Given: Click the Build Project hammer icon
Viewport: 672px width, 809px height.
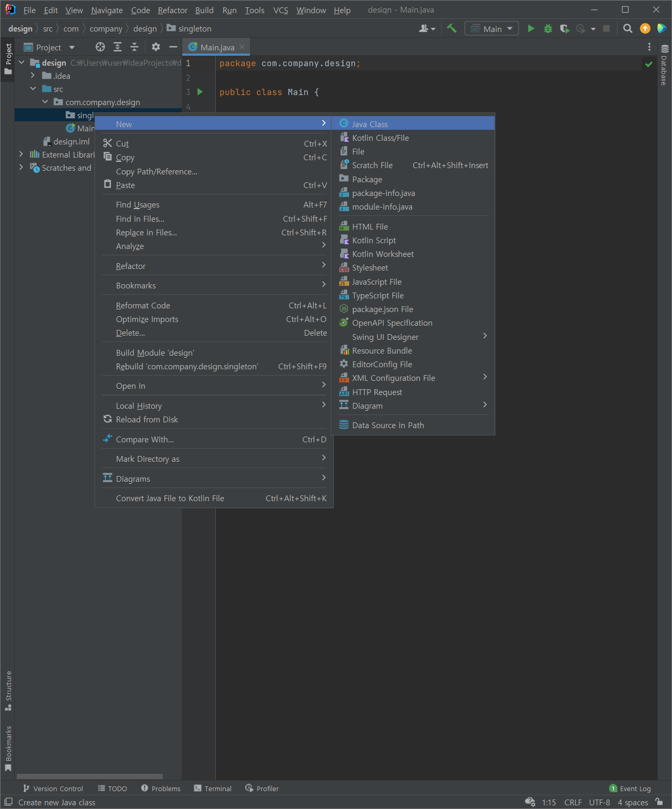Looking at the screenshot, I should (x=451, y=28).
